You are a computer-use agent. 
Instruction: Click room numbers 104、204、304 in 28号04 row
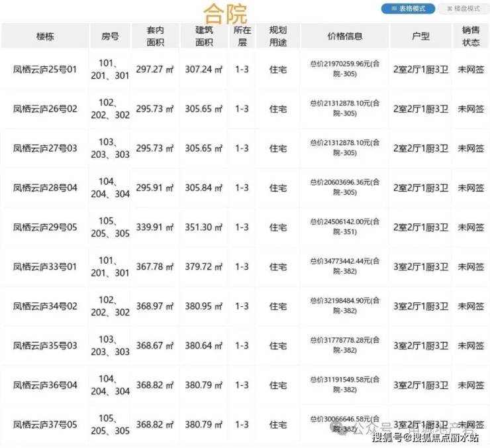click(x=110, y=188)
